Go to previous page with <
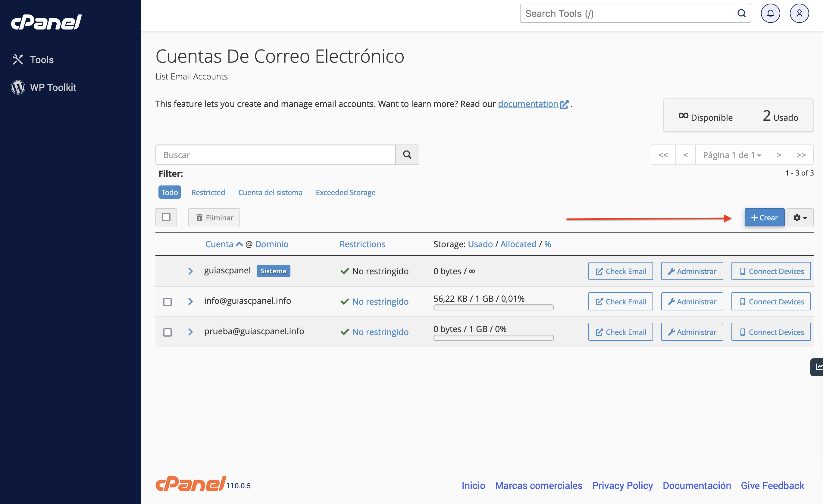The height and width of the screenshot is (504, 823). pyautogui.click(x=685, y=155)
